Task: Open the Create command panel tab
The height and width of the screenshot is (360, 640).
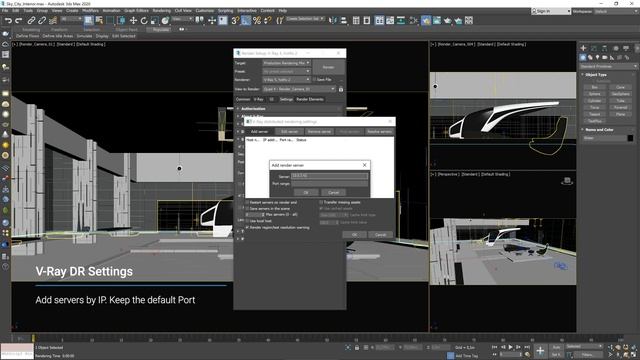Action: pyautogui.click(x=583, y=48)
